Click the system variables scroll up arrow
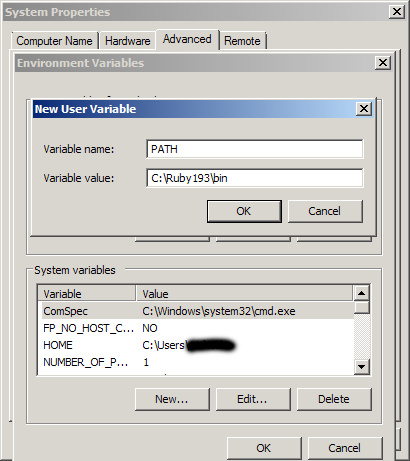The height and width of the screenshot is (461, 410). coord(361,293)
